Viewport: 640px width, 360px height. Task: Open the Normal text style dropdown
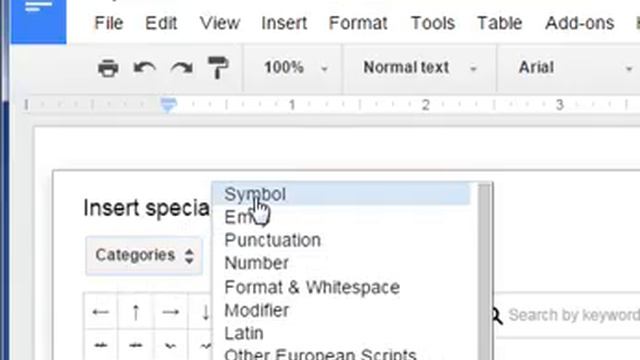(420, 68)
